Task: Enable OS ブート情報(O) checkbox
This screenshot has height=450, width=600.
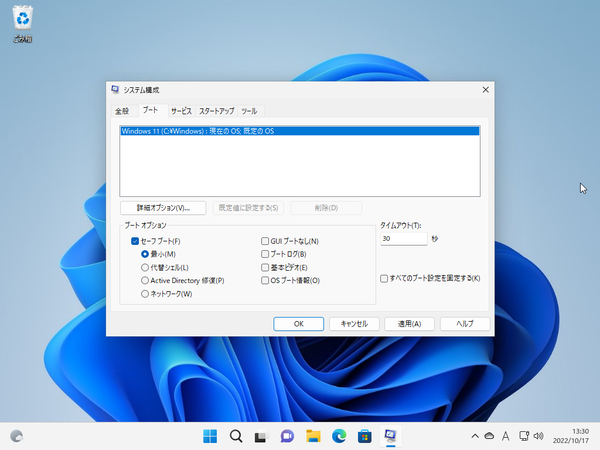Action: pos(265,280)
